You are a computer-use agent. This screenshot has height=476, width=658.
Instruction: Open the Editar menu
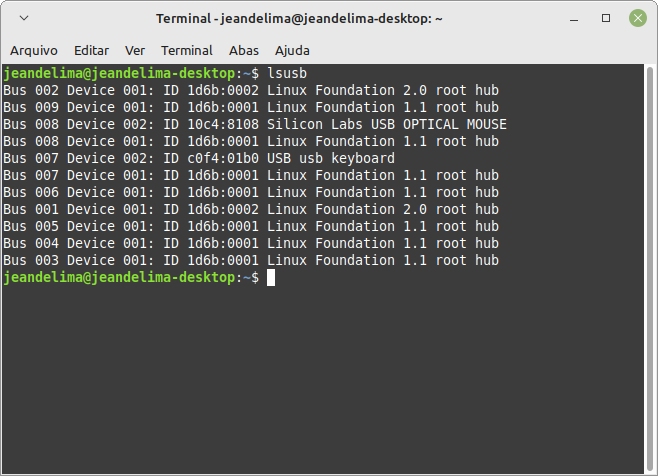click(x=91, y=50)
